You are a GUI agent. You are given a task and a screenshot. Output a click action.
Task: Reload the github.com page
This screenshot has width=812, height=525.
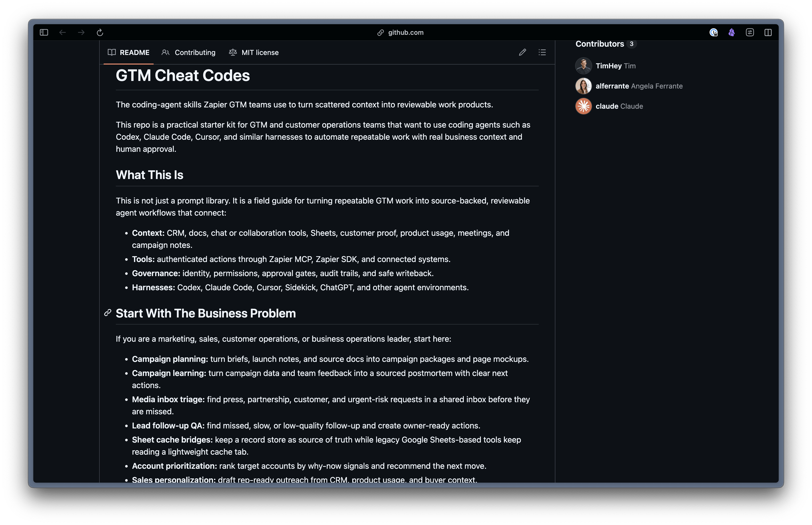click(x=100, y=32)
